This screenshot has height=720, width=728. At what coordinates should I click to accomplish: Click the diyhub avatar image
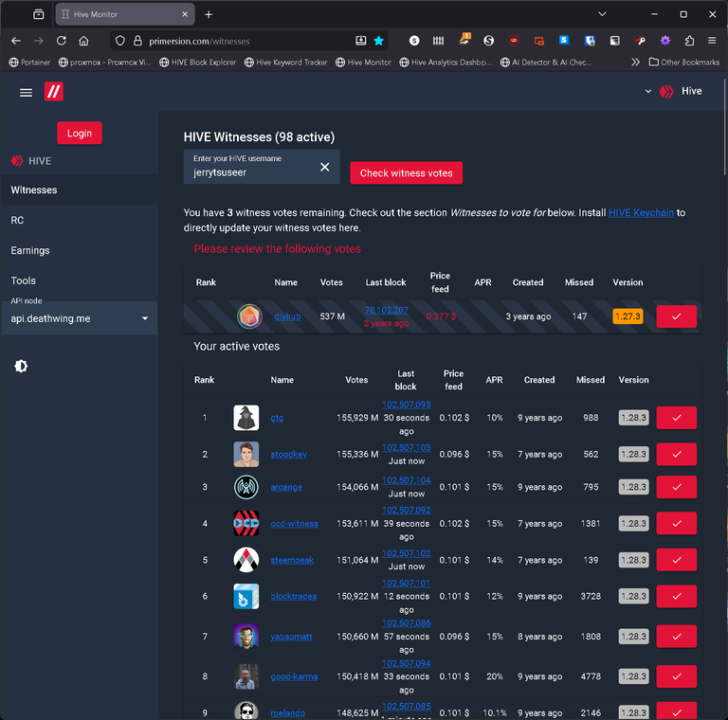tap(250, 316)
